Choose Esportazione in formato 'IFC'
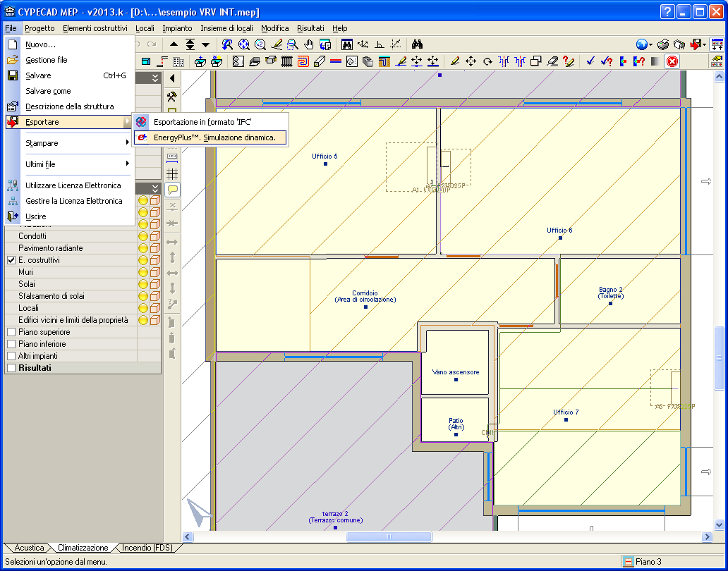 210,122
